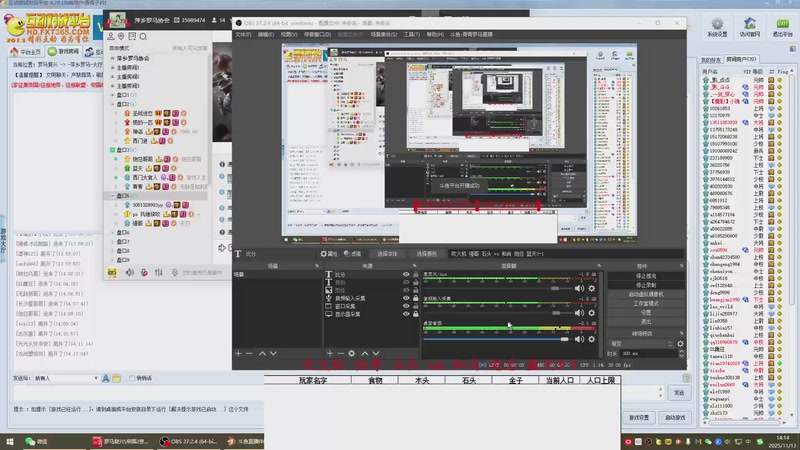Expand 盘口1 channel in YY tree

tap(113, 95)
